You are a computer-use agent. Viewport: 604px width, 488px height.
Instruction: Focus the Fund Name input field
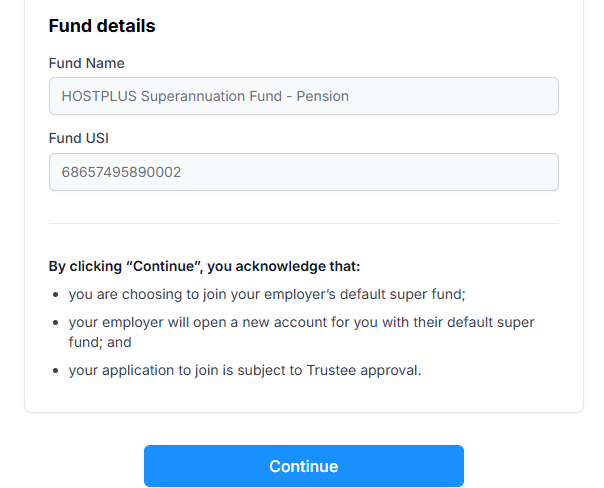(x=303, y=96)
